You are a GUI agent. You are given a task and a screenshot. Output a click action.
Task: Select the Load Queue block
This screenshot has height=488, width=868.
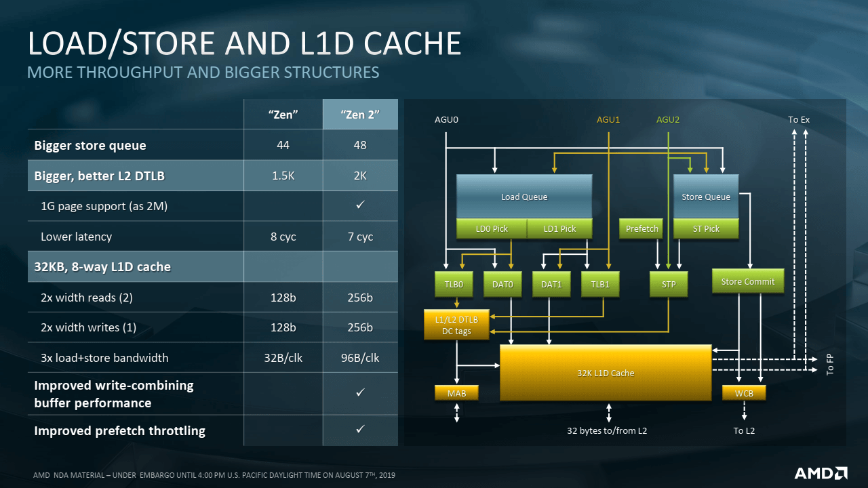tap(524, 197)
